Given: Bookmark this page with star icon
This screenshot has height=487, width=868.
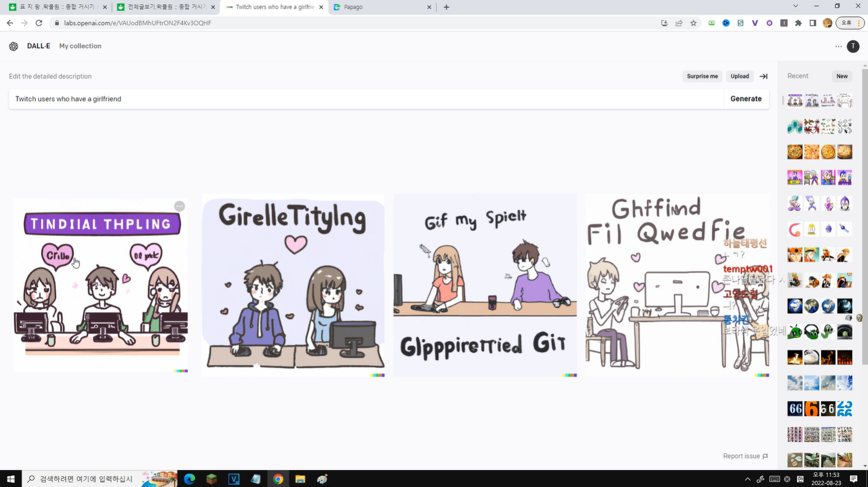Looking at the screenshot, I should [x=693, y=23].
